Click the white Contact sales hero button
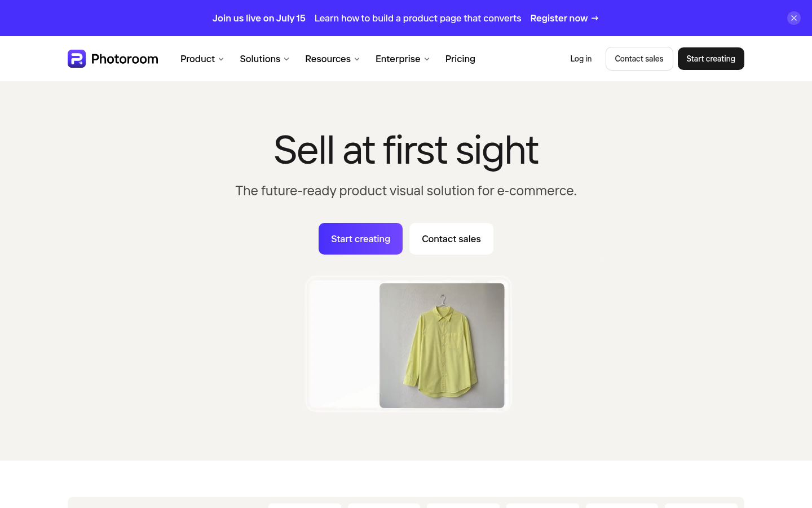The height and width of the screenshot is (508, 812). (x=451, y=239)
